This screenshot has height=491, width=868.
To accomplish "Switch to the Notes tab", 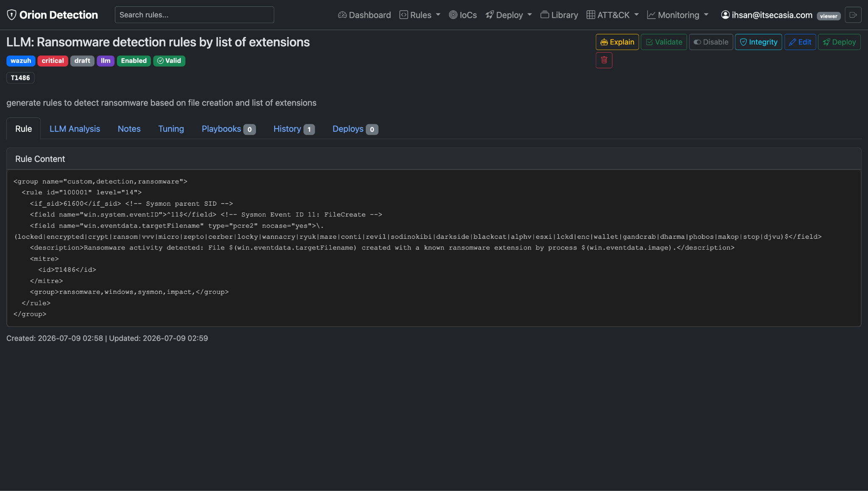I will (x=129, y=129).
